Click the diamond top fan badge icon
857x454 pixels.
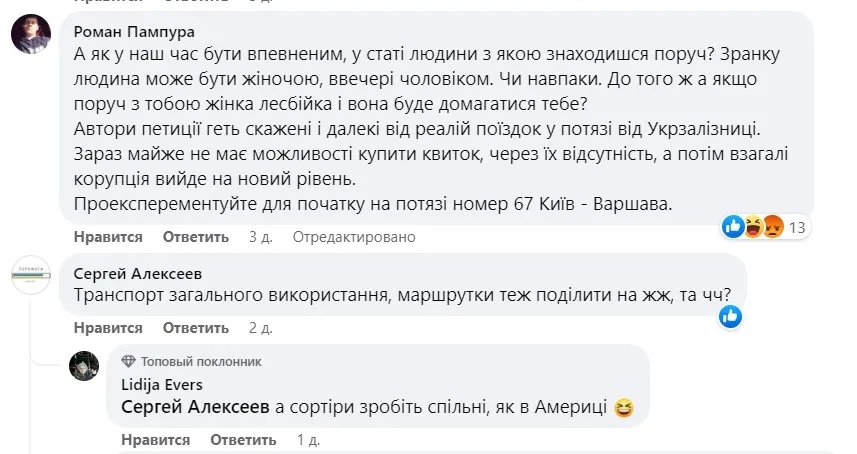click(127, 361)
